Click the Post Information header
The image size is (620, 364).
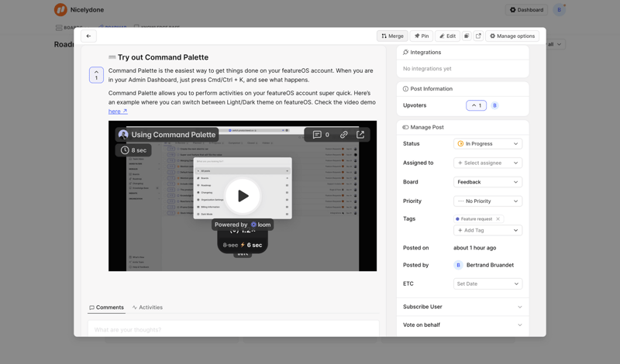click(428, 89)
